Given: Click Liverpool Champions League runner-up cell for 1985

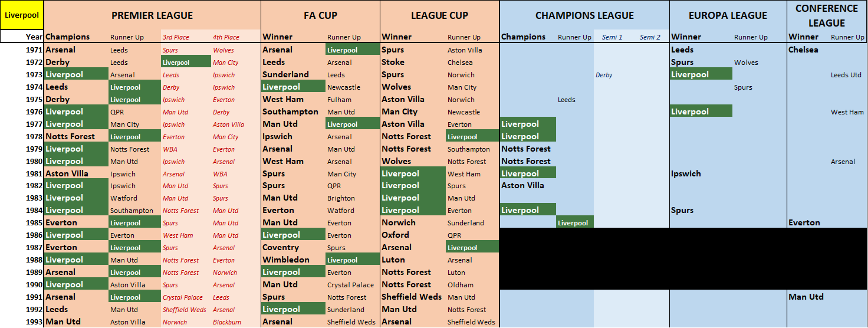Looking at the screenshot, I should [x=575, y=222].
